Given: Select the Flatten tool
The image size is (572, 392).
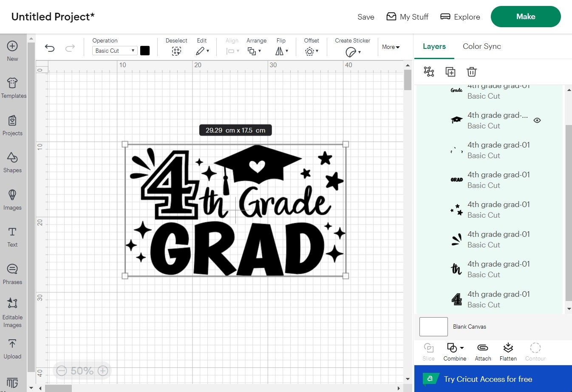Looking at the screenshot, I should click(x=508, y=351).
